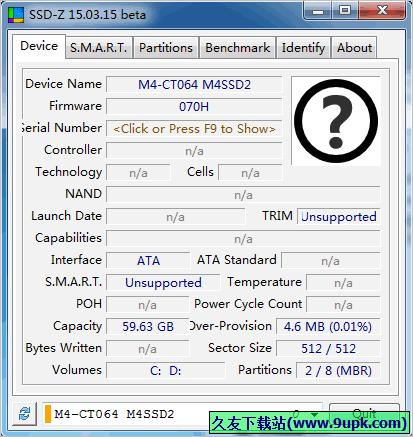The width and height of the screenshot is (413, 437).
Task: Click the Volumes value C: D:
Action: click(166, 371)
